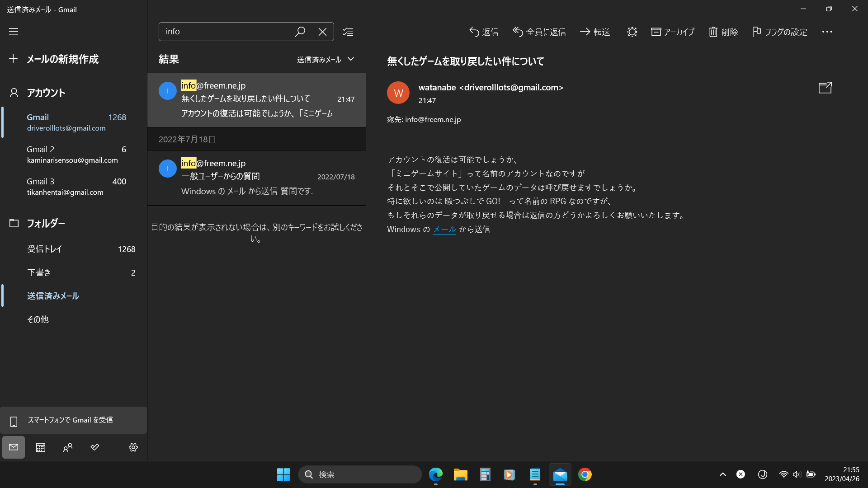Set flag on message (フラグの設定)

coord(780,32)
